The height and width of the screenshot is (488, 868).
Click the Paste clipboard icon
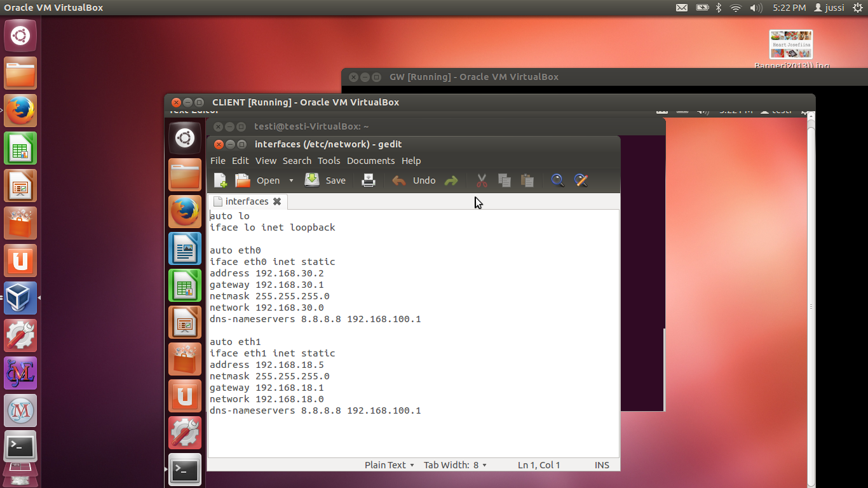tap(527, 180)
